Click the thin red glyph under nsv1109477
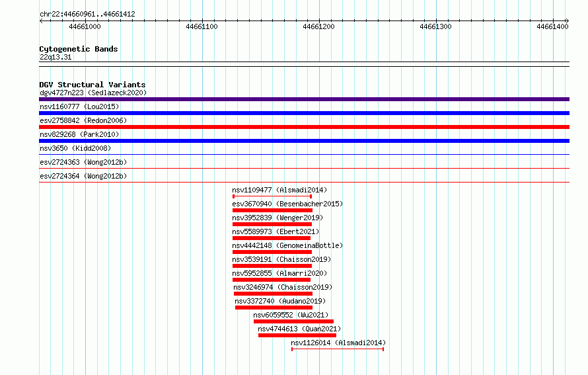This screenshot has width=588, height=375. (272, 196)
